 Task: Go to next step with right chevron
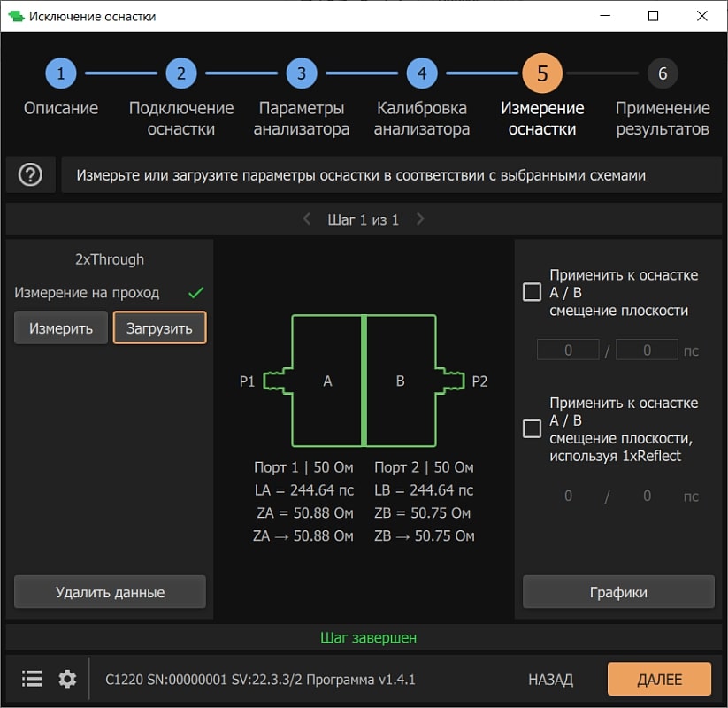(x=420, y=219)
